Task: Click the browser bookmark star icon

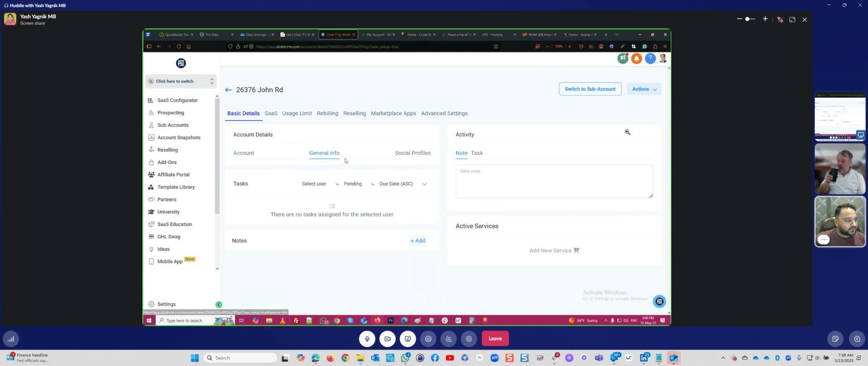Action: tap(496, 46)
